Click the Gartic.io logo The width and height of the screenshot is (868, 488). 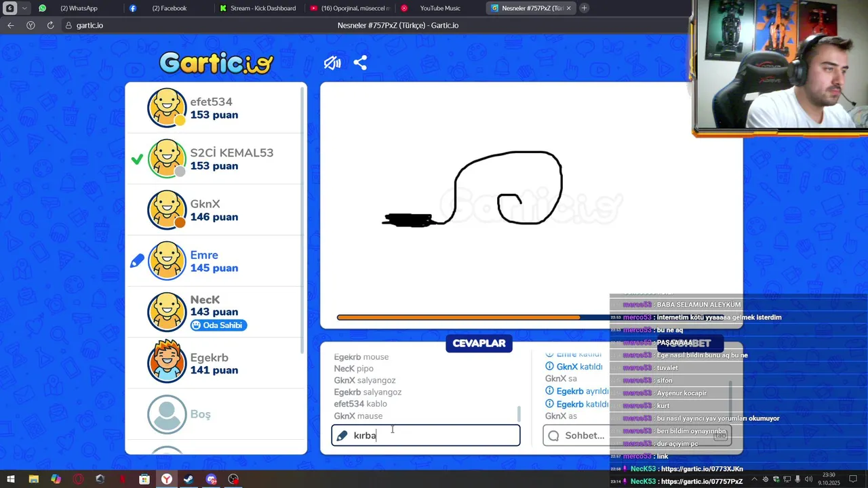(216, 63)
